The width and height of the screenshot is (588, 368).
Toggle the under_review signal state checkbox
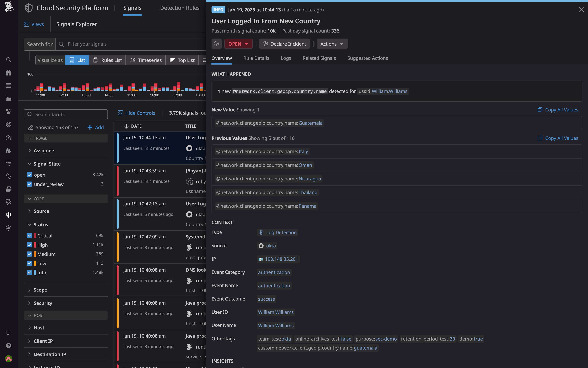(x=29, y=184)
